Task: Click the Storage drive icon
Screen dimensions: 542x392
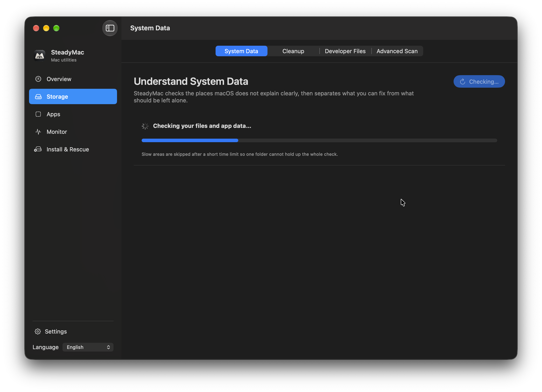Action: [38, 97]
